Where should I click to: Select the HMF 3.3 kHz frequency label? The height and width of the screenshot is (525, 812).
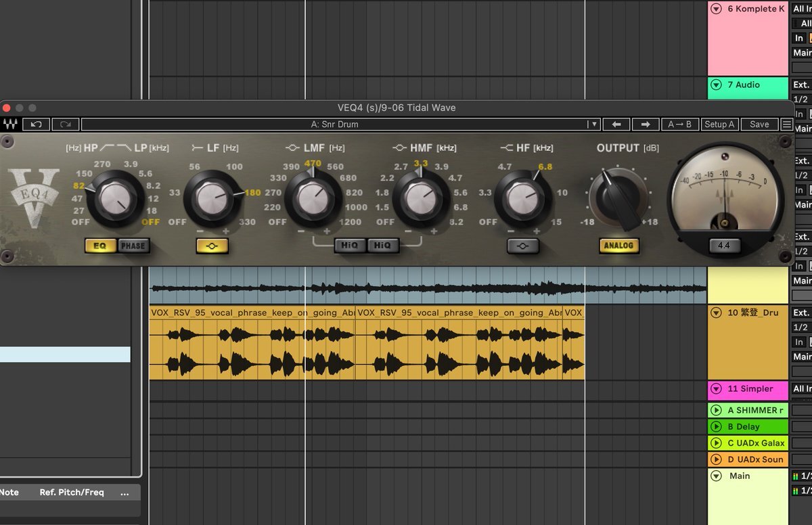tap(421, 164)
